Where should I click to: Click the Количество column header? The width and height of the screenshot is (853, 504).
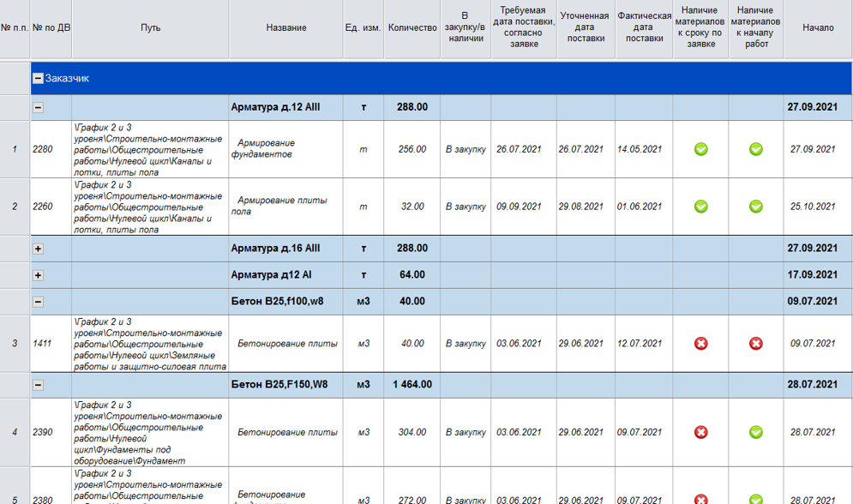(412, 27)
